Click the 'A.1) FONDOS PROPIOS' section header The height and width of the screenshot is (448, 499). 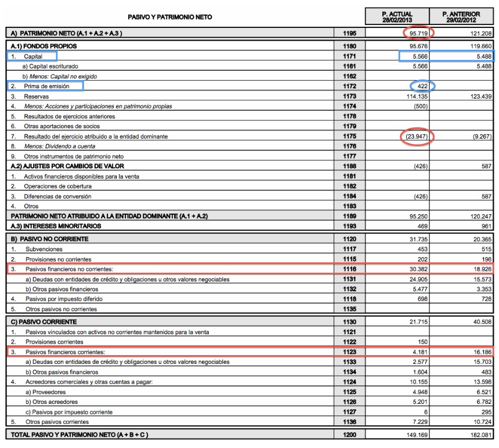44,46
